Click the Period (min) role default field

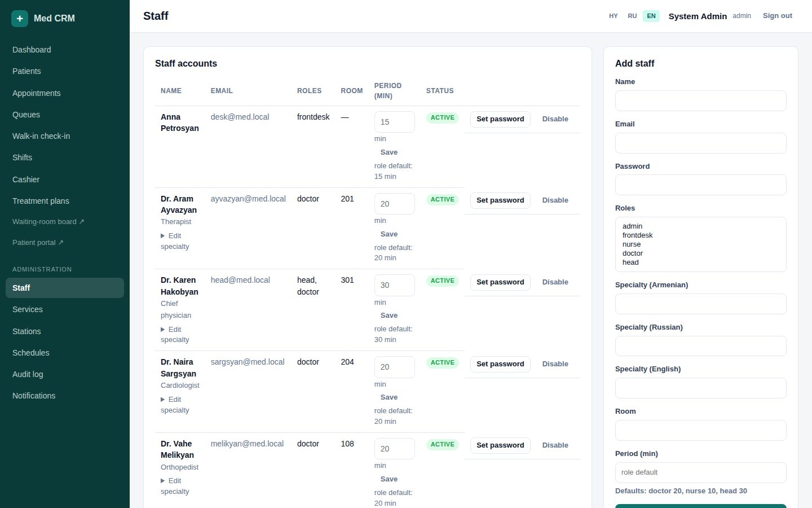point(701,473)
